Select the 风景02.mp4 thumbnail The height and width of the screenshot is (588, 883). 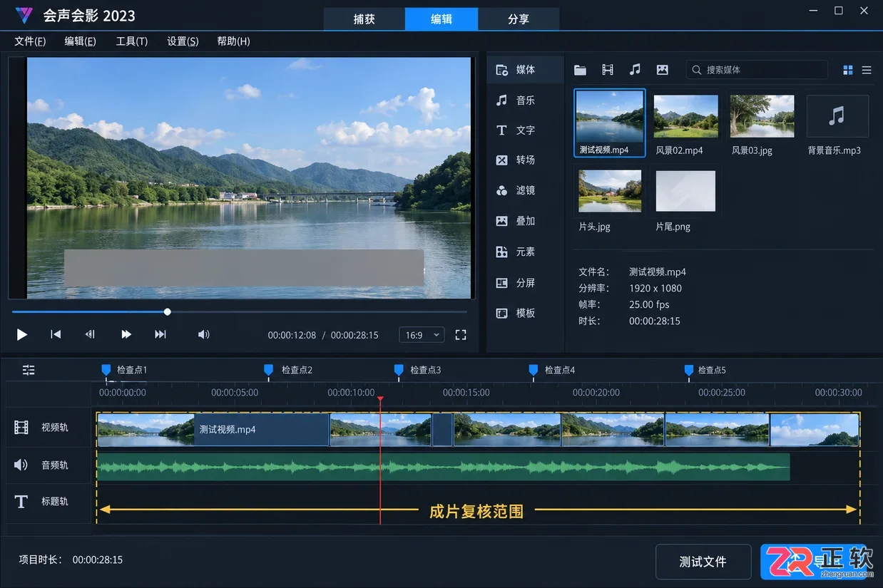tap(686, 116)
